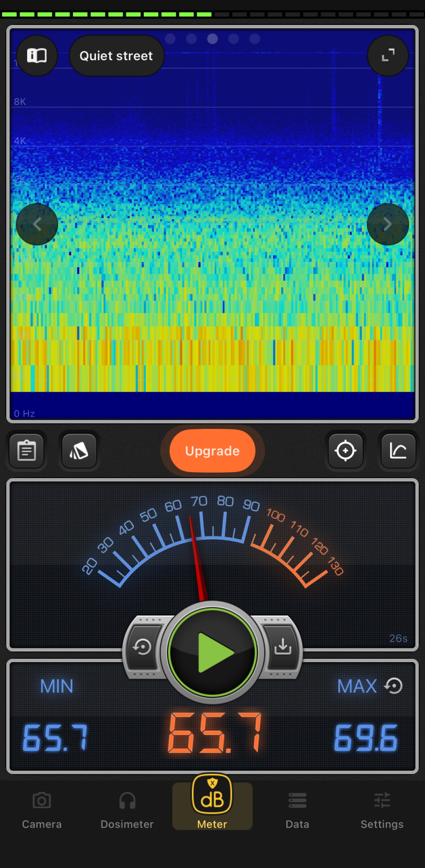Open the Settings tab
Screen dimensions: 425x868
[382, 810]
